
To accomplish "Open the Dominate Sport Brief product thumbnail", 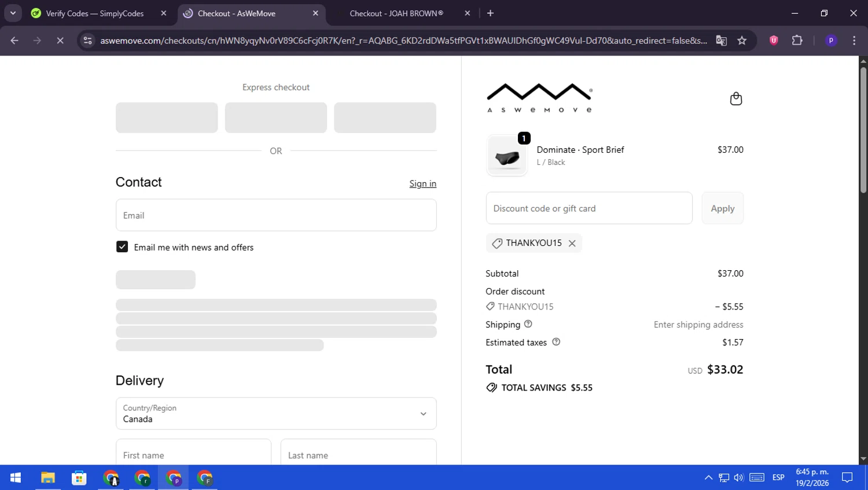I will coord(507,156).
